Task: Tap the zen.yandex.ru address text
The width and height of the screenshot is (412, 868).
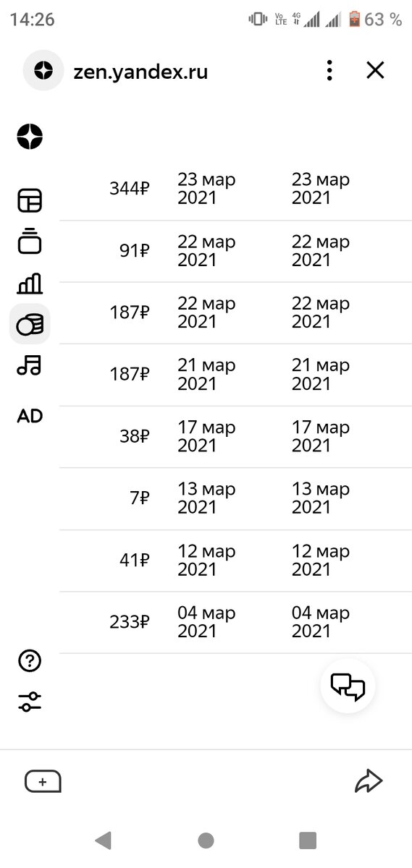Action: coord(140,71)
